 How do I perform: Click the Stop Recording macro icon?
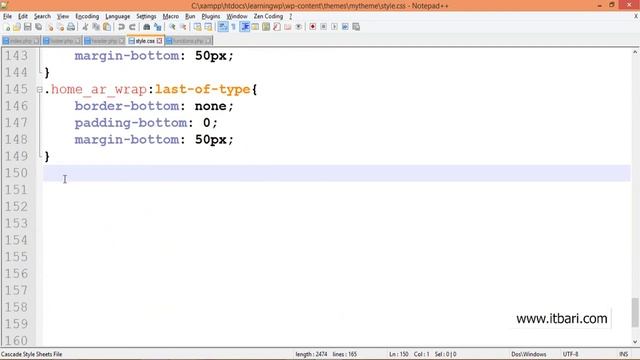pos(323,27)
